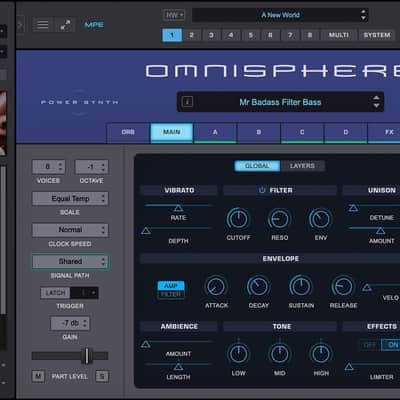Click the unison DETUNE slider handle

pyautogui.click(x=353, y=208)
